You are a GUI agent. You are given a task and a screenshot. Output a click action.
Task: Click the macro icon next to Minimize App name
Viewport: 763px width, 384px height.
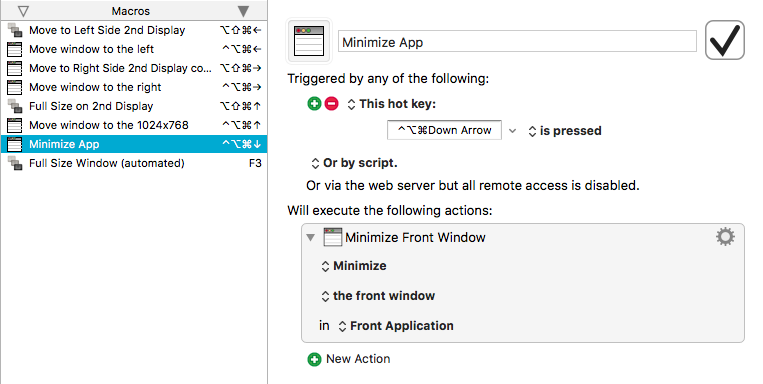[x=309, y=41]
